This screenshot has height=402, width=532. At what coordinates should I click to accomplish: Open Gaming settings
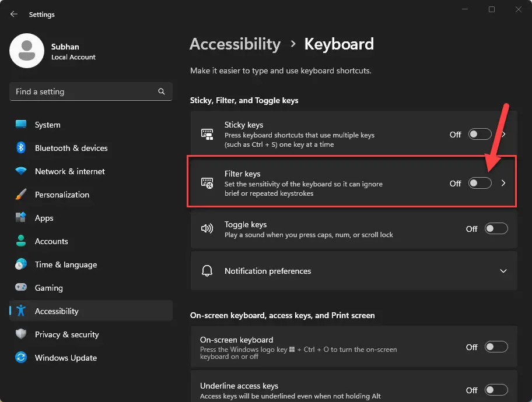coord(91,288)
